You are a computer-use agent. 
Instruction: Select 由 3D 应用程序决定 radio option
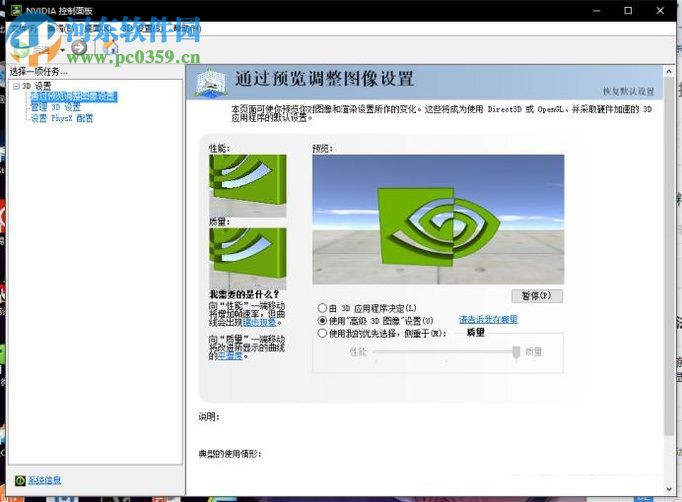367,308
